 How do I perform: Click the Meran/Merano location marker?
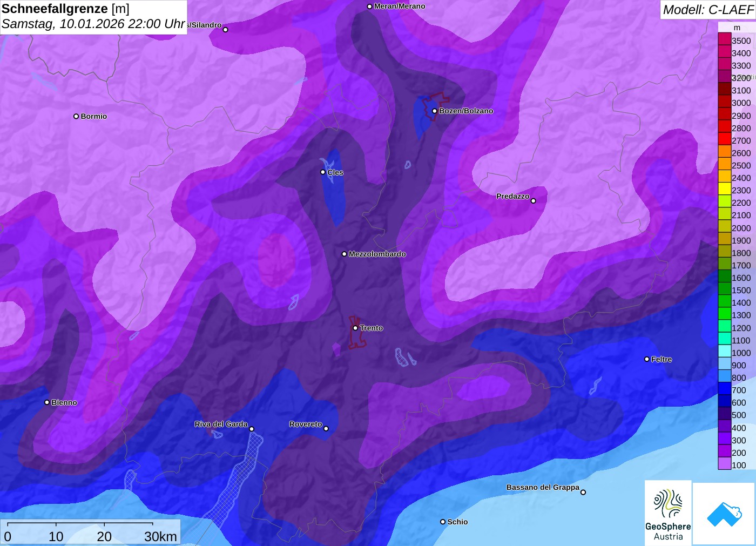point(369,6)
